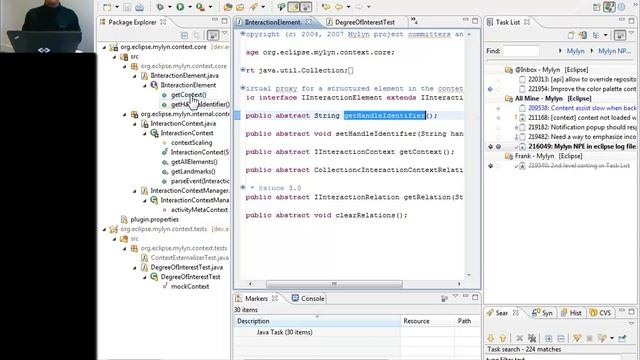This screenshot has height=360, width=640.
Task: Click Show Next Match arrow in Search
Action: [491, 338]
